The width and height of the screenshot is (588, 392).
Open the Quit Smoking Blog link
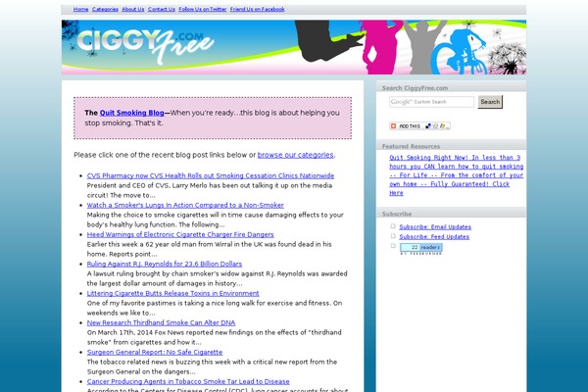coord(132,113)
